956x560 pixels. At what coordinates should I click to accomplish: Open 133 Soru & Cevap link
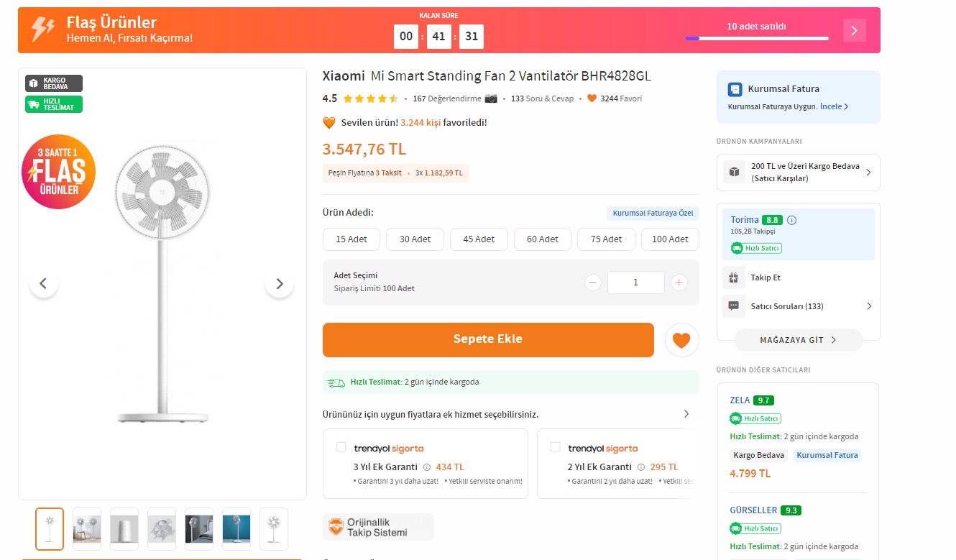(542, 98)
